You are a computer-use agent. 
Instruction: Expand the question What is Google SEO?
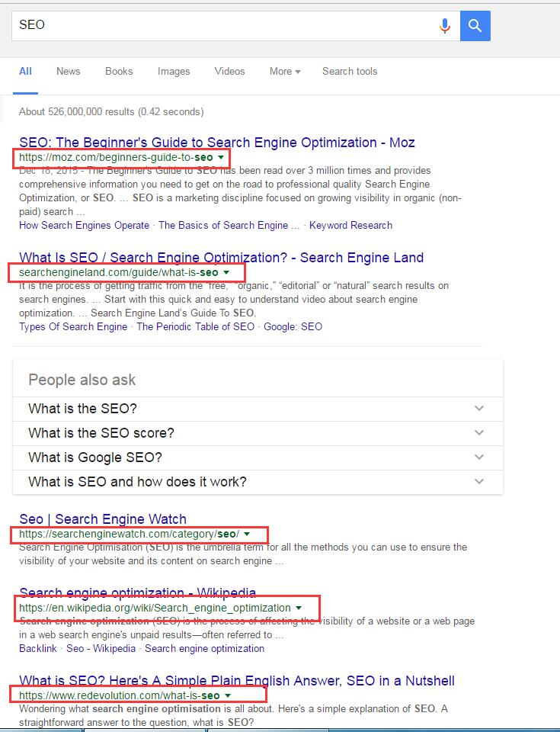point(258,457)
